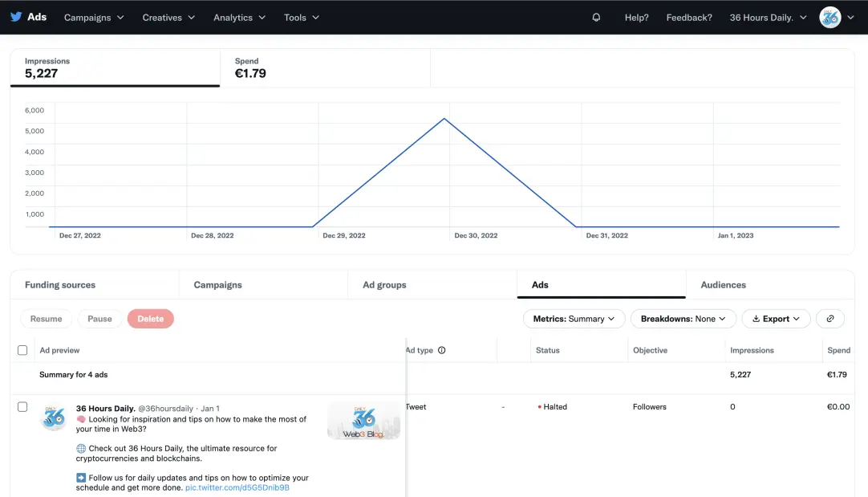Select the Impressions metric card
Image resolution: width=868 pixels, height=497 pixels.
pyautogui.click(x=116, y=67)
